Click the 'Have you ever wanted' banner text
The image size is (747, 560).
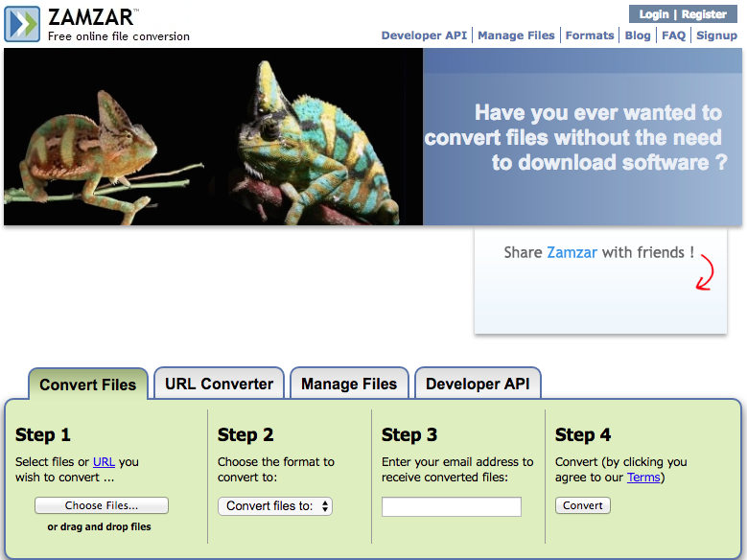[575, 137]
